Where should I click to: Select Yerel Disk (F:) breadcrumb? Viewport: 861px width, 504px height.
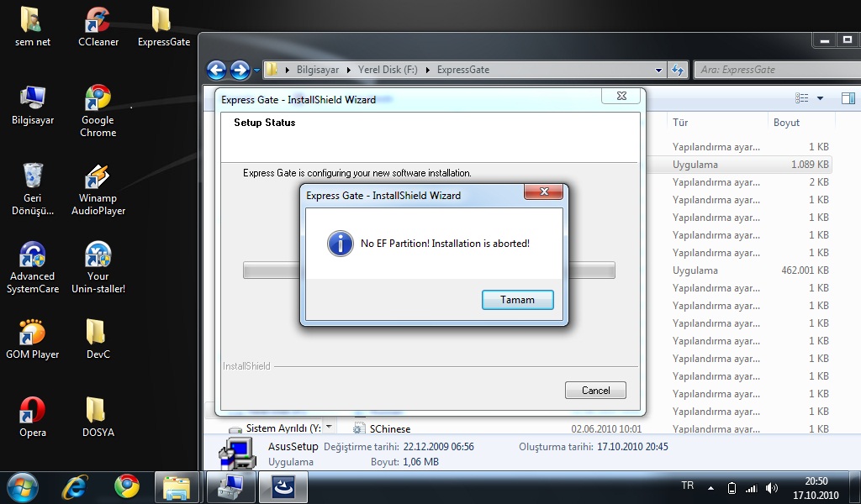pyautogui.click(x=388, y=70)
